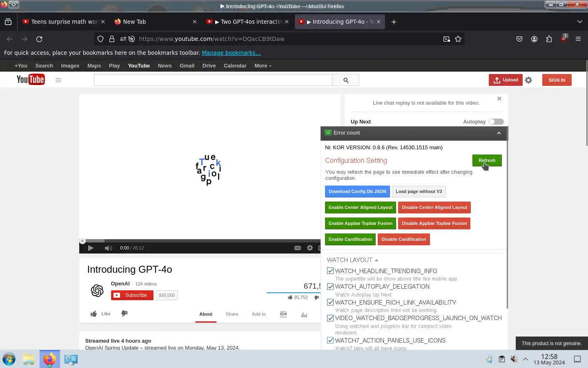This screenshot has width=588, height=368.
Task: Open the player settings gear
Action: [310, 248]
